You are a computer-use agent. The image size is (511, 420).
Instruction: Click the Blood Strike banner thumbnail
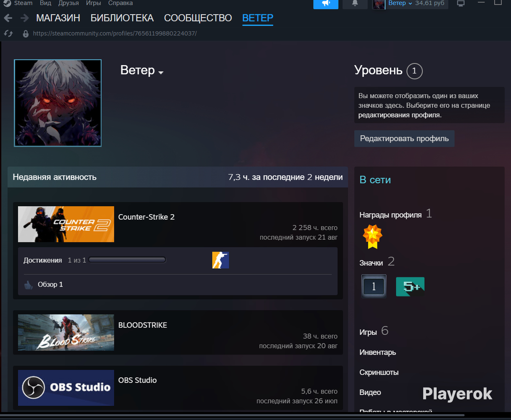[x=66, y=333]
